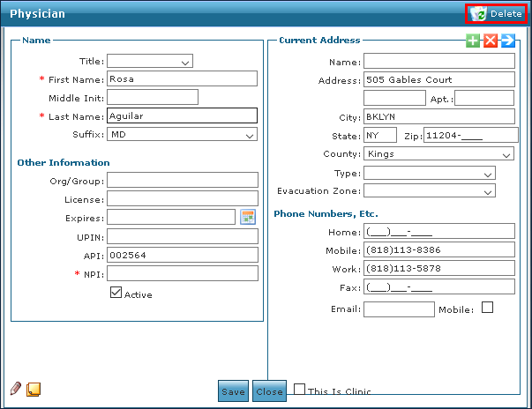This screenshot has height=409, width=532.
Task: Click the yellow sticky note icon
Action: click(x=34, y=389)
